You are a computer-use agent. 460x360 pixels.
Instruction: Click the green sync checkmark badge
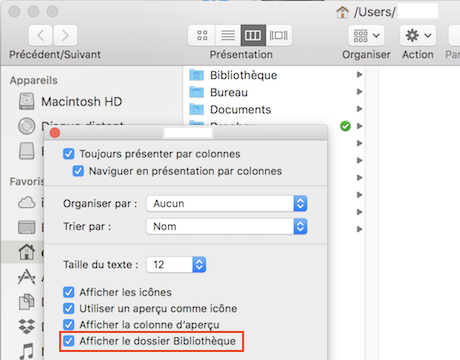345,126
